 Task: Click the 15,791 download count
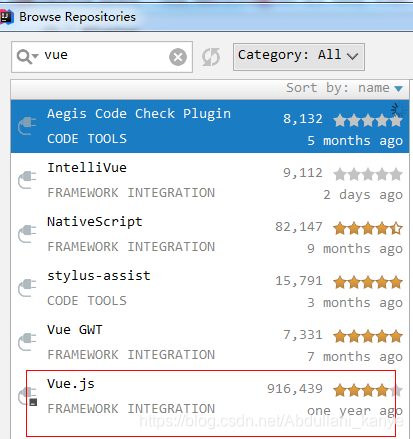[x=299, y=281]
